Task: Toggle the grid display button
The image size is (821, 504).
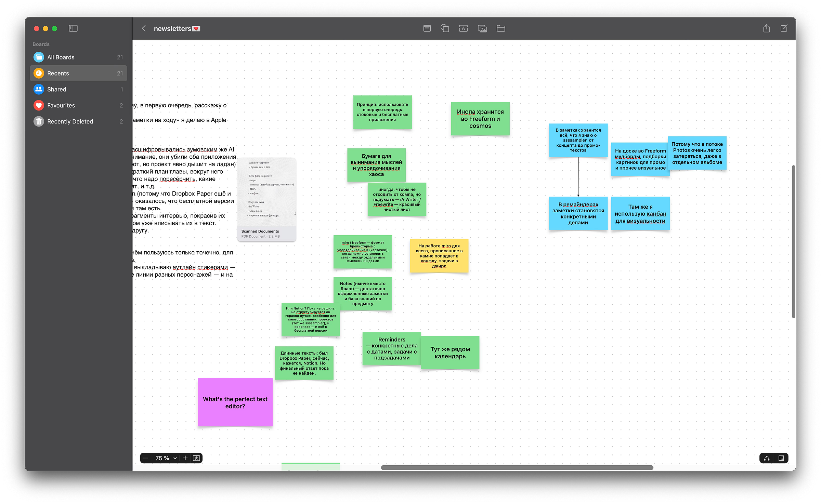Action: tap(781, 458)
